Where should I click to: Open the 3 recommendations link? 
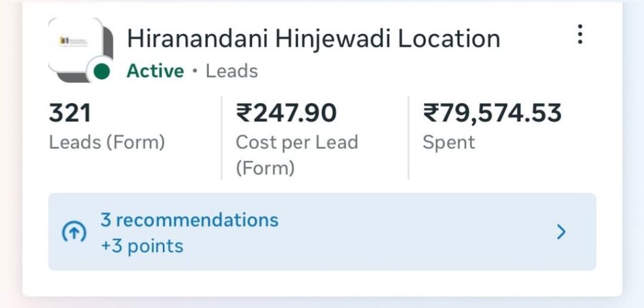click(x=189, y=220)
